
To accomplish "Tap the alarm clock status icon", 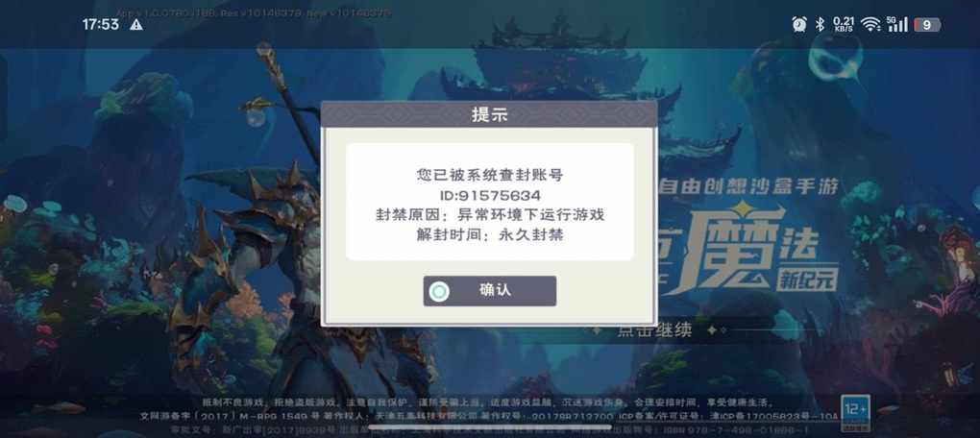I will pos(798,24).
